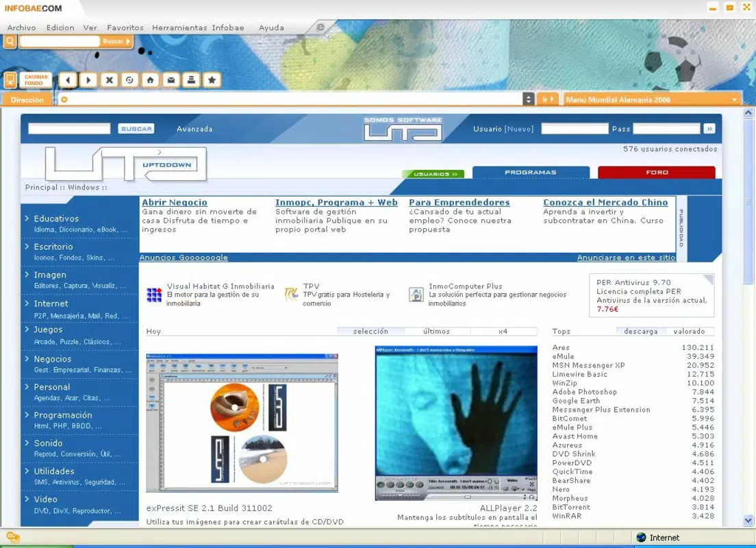Click the Pass password field
The image size is (756, 548).
click(x=666, y=128)
